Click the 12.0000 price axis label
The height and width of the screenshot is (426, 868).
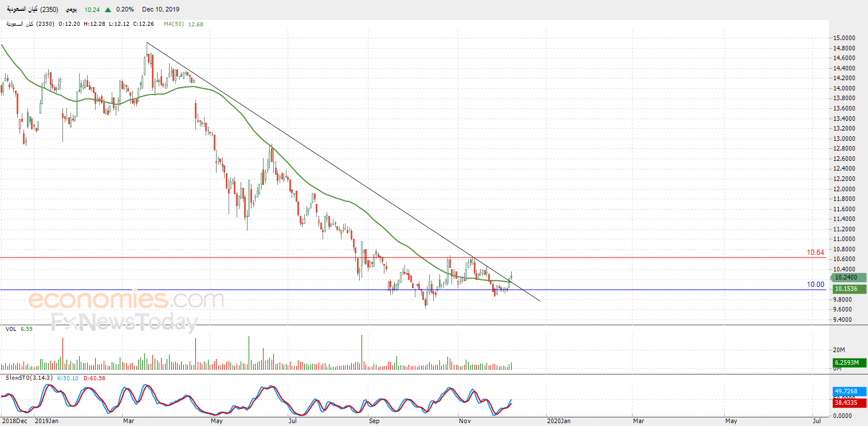pos(846,189)
